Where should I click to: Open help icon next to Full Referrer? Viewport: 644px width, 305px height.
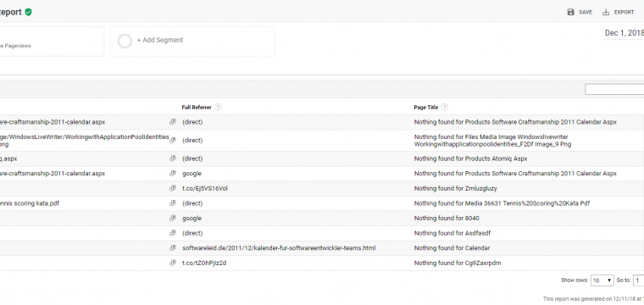pos(218,107)
